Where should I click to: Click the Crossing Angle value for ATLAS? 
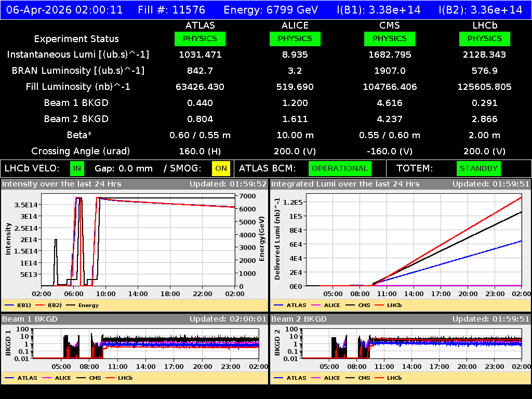tap(199, 151)
